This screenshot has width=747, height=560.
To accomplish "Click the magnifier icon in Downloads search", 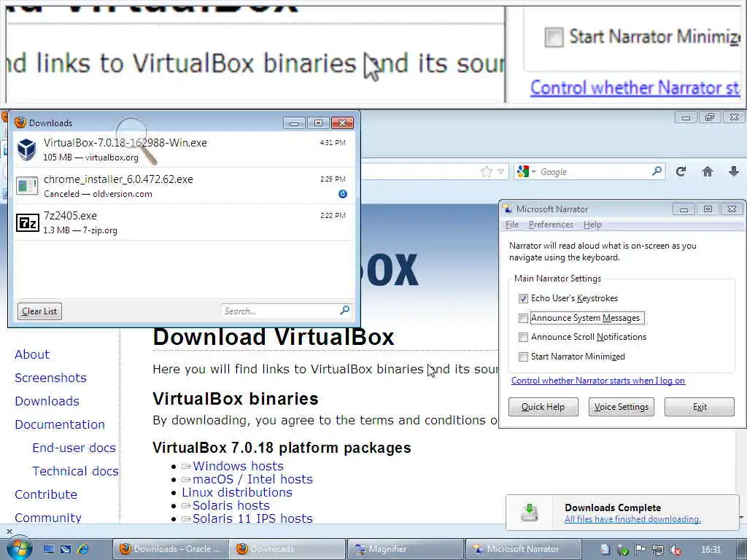I will [x=345, y=311].
